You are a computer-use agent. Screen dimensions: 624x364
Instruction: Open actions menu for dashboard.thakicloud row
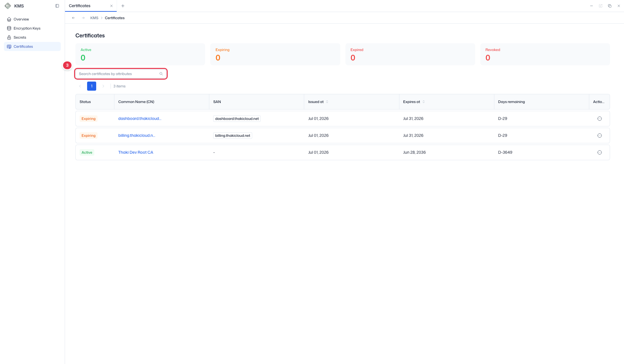click(600, 119)
